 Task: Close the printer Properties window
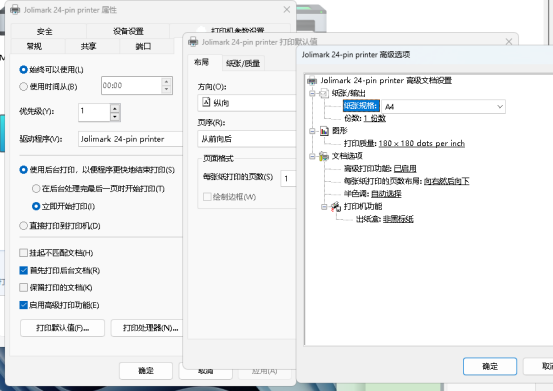[x=287, y=10]
